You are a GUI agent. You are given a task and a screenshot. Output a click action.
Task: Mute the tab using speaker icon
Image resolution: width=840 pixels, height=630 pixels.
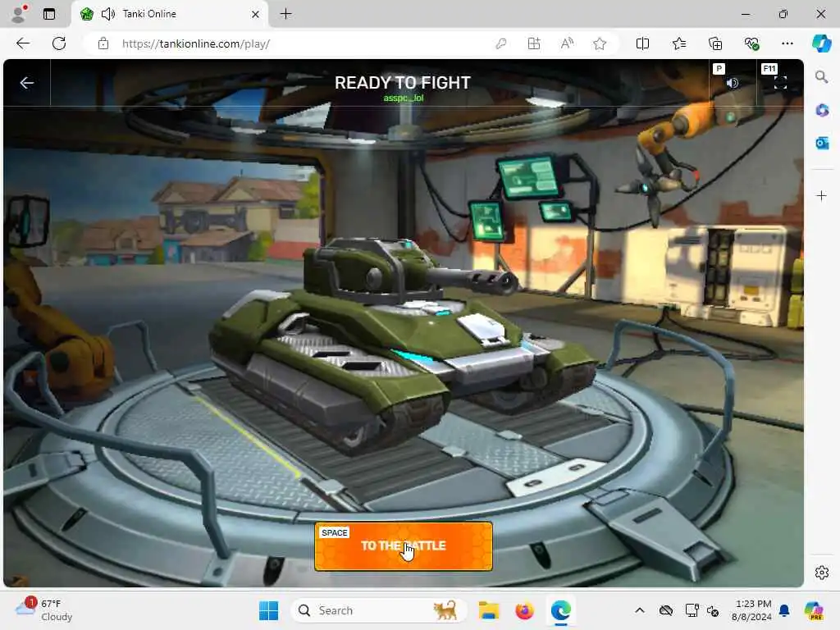[x=108, y=14]
